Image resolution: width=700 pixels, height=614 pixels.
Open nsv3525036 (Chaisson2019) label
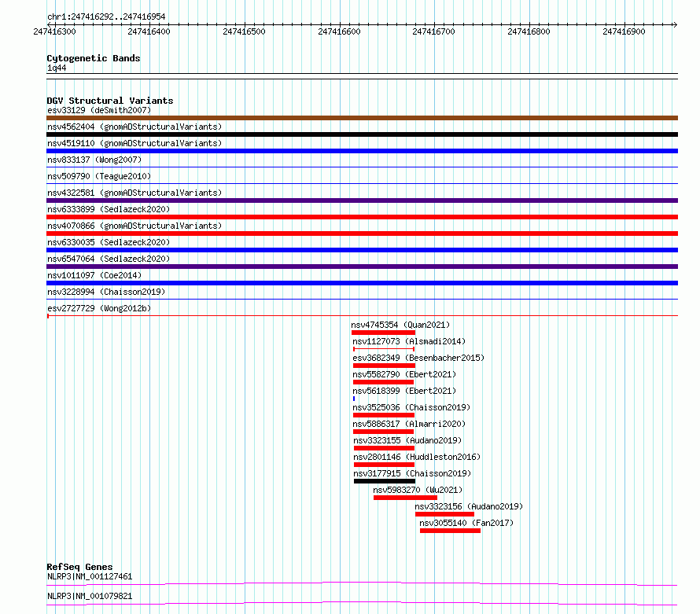[411, 407]
